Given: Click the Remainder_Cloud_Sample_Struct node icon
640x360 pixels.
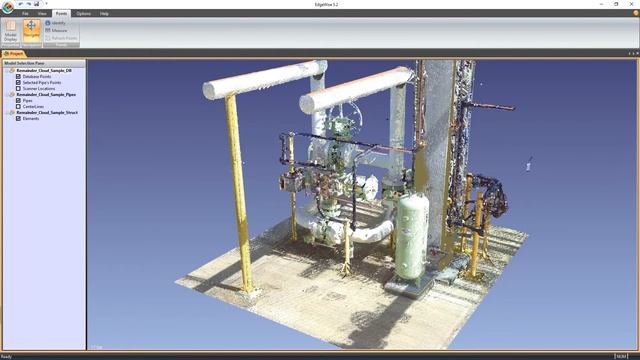Looking at the screenshot, I should pos(12,112).
